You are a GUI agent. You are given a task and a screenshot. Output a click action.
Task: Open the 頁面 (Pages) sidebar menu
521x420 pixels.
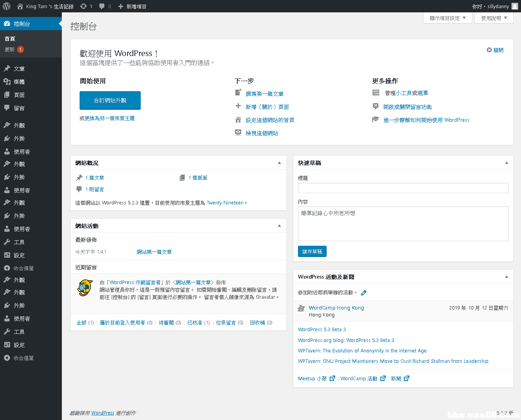[x=19, y=95]
